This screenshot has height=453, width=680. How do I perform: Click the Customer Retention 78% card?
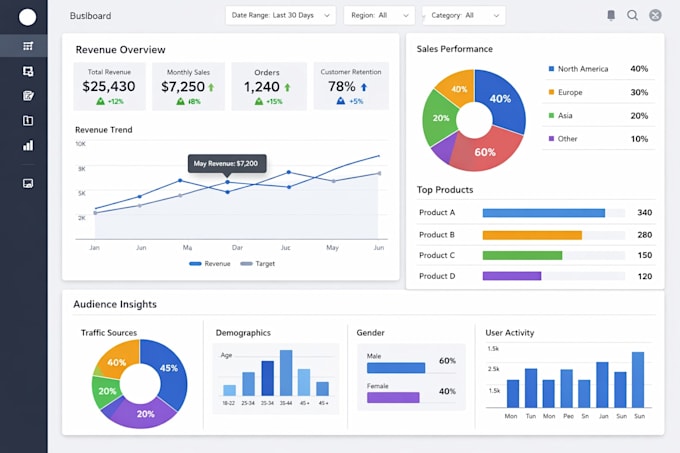351,86
